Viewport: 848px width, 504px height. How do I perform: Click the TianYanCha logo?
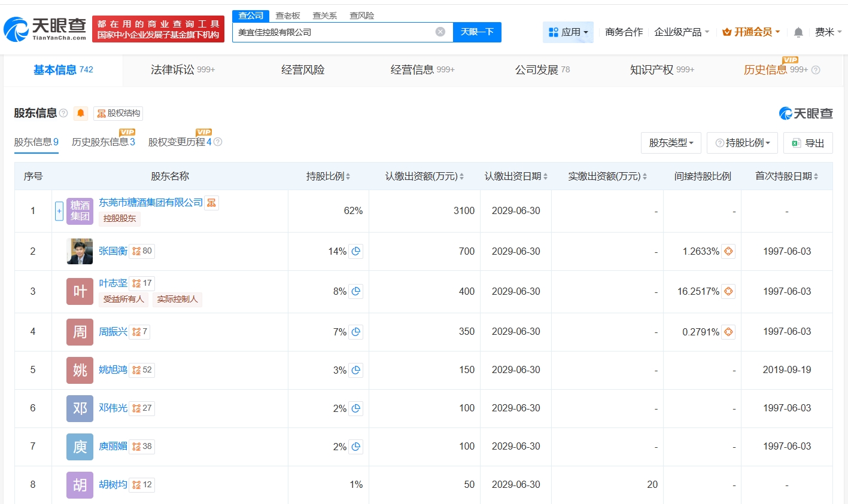pyautogui.click(x=45, y=29)
